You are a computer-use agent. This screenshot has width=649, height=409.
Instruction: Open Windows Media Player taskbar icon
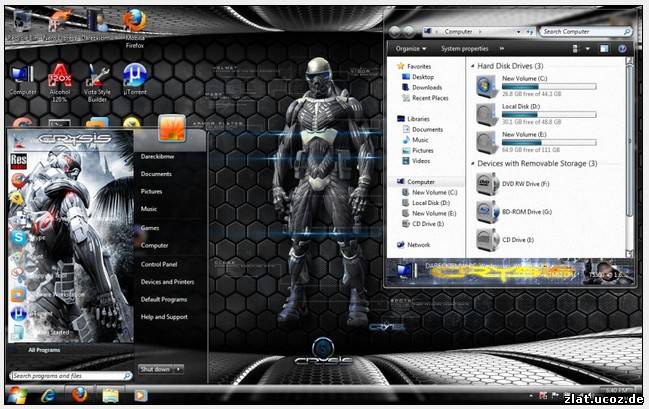tap(141, 395)
